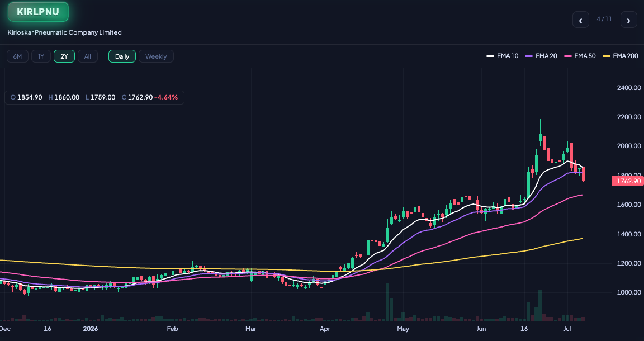Select the 2Y time range
This screenshot has height=341, width=644.
(64, 56)
